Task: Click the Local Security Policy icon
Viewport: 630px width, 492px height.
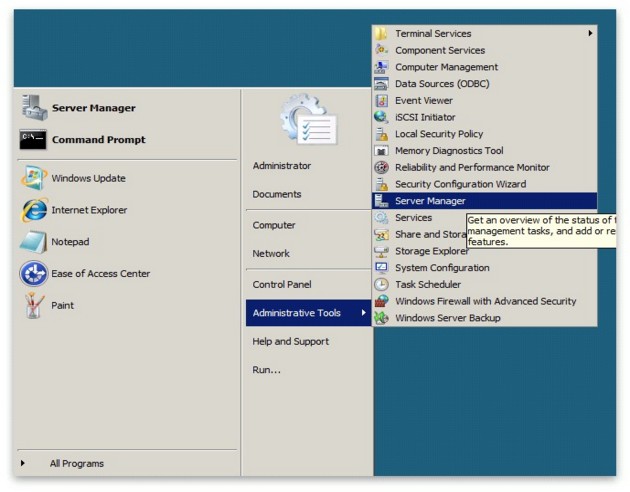Action: [x=381, y=134]
